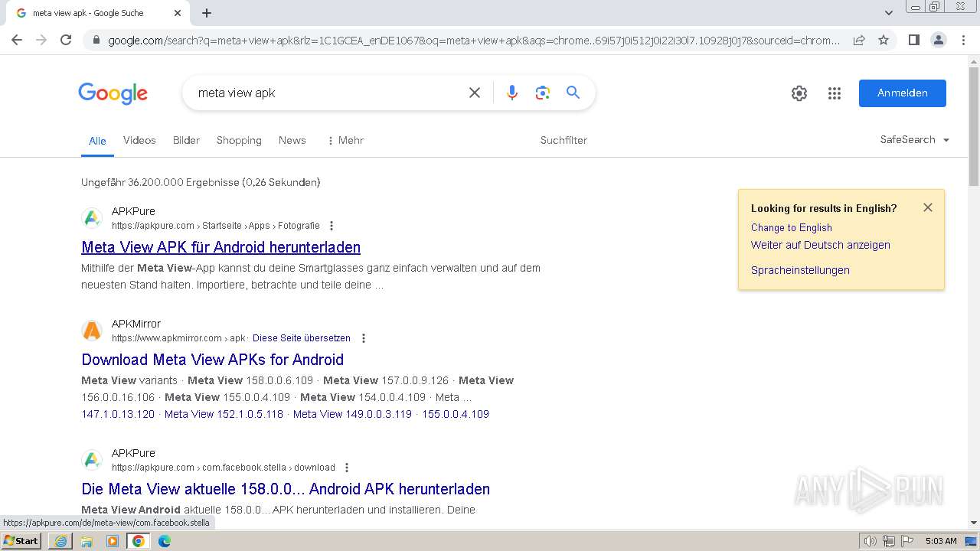Open the Windows Start menu

point(21,540)
